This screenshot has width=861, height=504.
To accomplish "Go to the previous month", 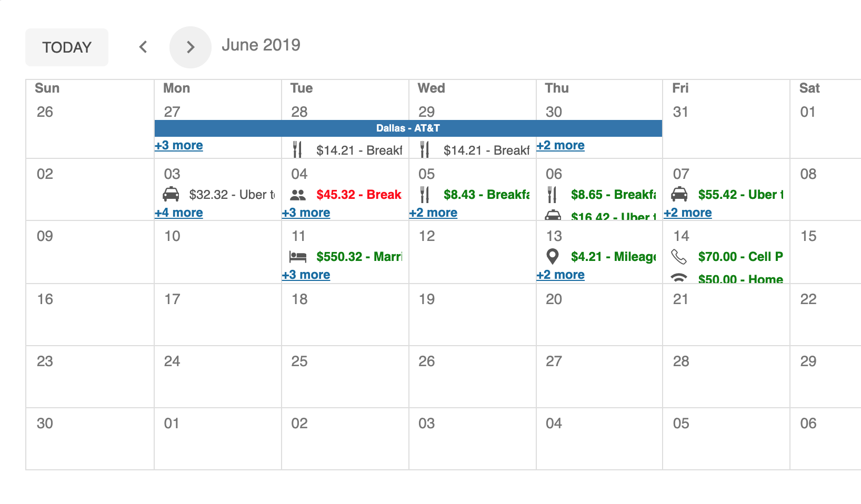I will pos(143,47).
